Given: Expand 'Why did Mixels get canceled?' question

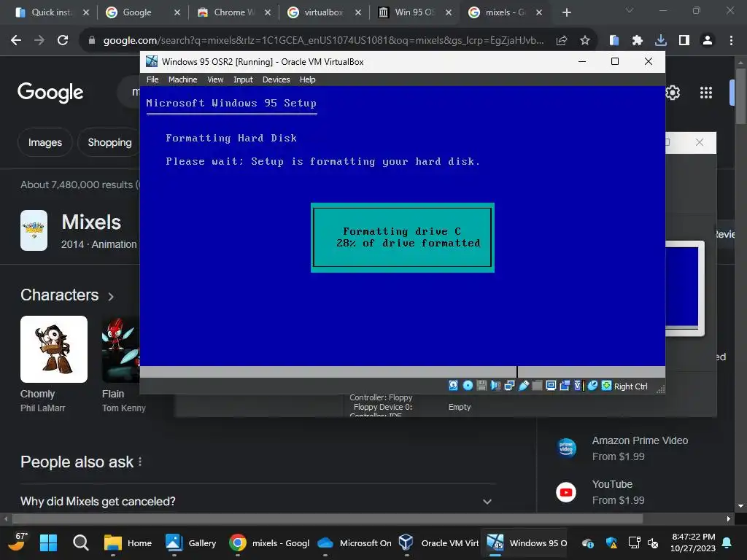Looking at the screenshot, I should (258, 502).
